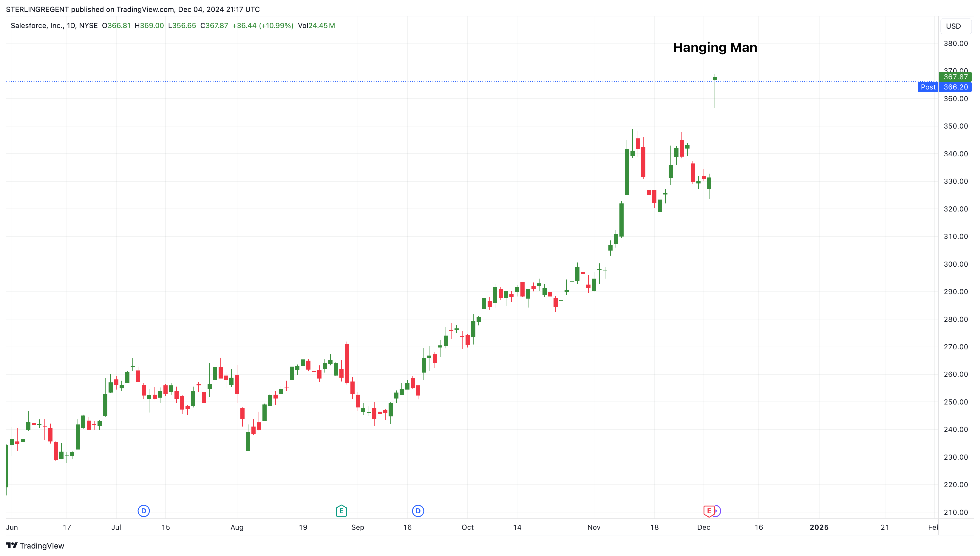The height and width of the screenshot is (556, 980).
Task: Click the high price H369.00 value
Action: pyautogui.click(x=149, y=26)
